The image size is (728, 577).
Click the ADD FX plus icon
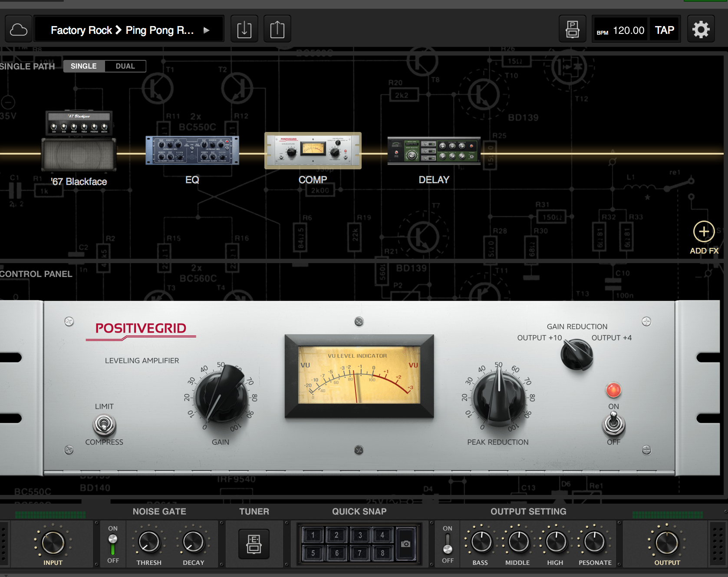(x=704, y=231)
